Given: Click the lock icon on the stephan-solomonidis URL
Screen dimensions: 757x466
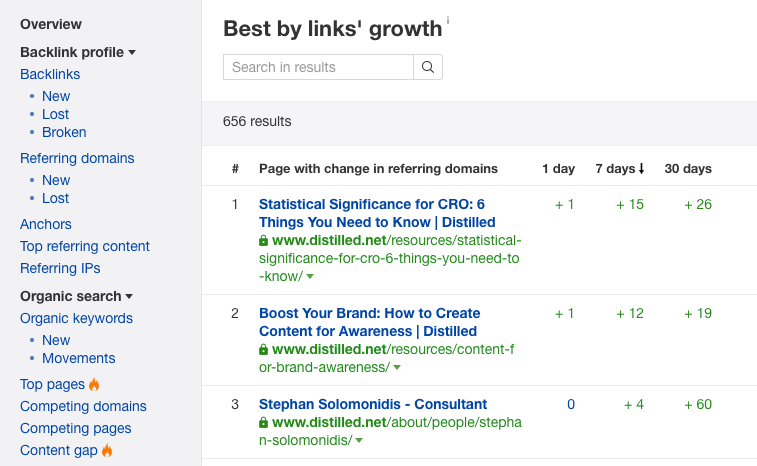Looking at the screenshot, I should click(x=263, y=423).
